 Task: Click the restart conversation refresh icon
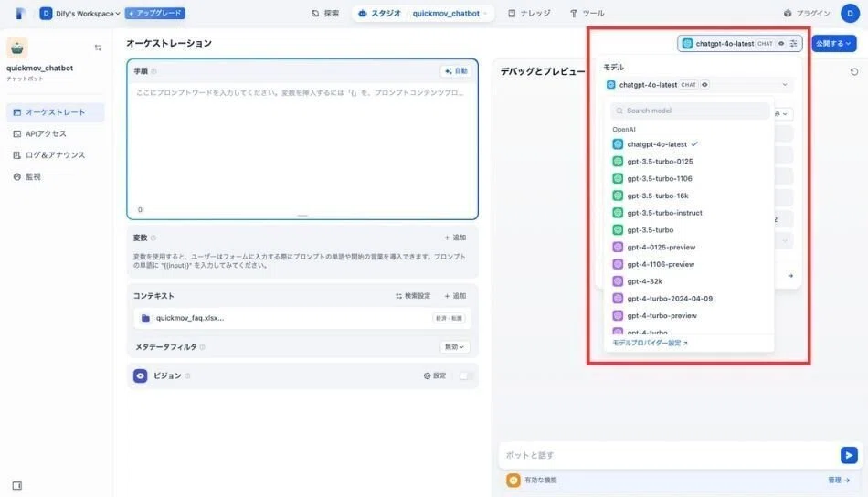pyautogui.click(x=854, y=72)
